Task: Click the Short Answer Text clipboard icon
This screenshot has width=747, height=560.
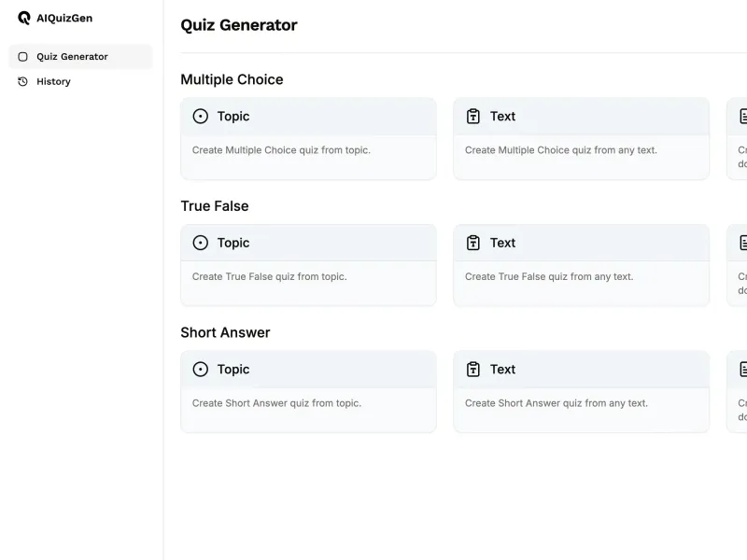Action: [x=473, y=370]
